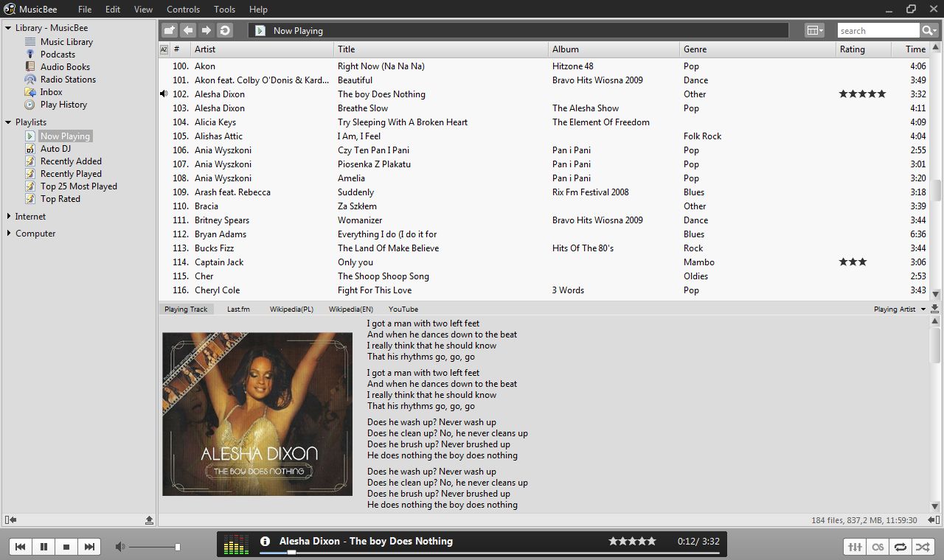
Task: Open the equalizer settings icon
Action: [x=855, y=547]
